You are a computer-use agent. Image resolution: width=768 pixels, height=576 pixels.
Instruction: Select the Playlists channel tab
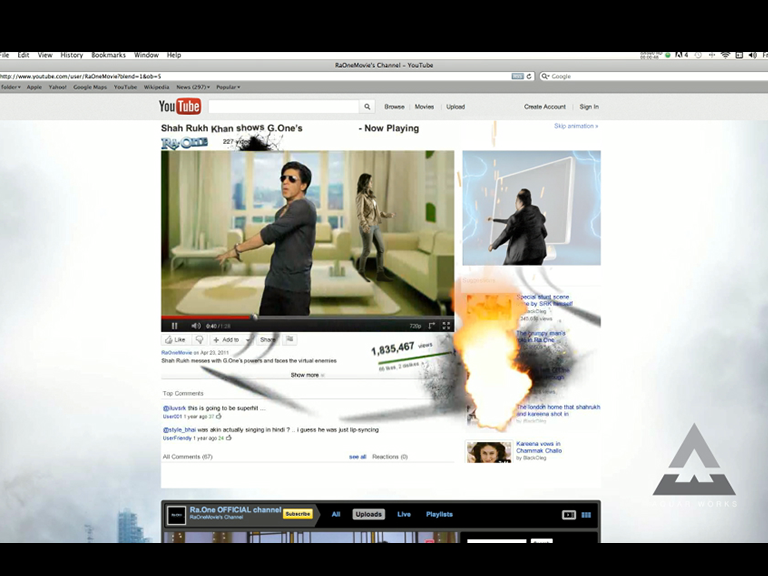(439, 514)
